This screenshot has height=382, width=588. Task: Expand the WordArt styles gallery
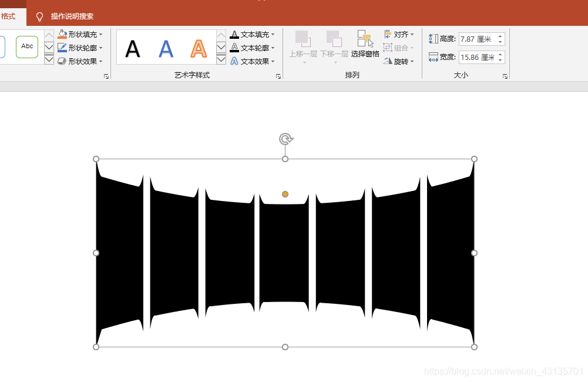pos(221,59)
